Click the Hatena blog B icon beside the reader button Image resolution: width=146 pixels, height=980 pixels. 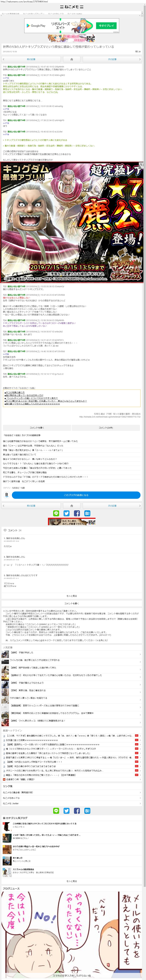(7, 495)
